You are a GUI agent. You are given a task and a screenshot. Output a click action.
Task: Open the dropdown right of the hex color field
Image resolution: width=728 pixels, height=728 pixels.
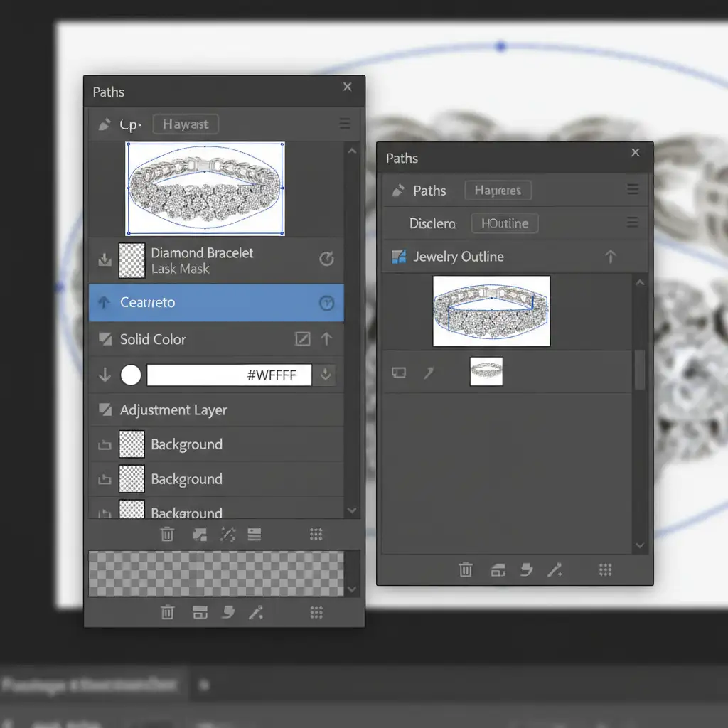click(x=326, y=375)
